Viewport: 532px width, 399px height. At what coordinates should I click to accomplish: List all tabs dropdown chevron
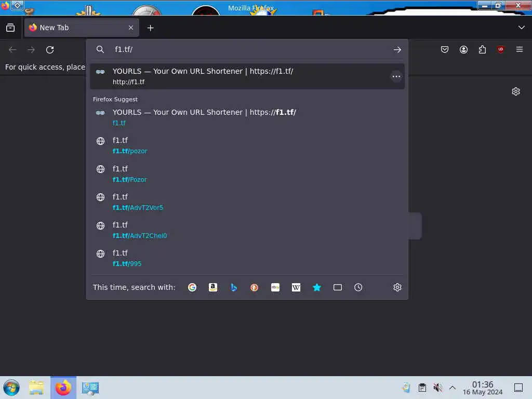pos(521,28)
